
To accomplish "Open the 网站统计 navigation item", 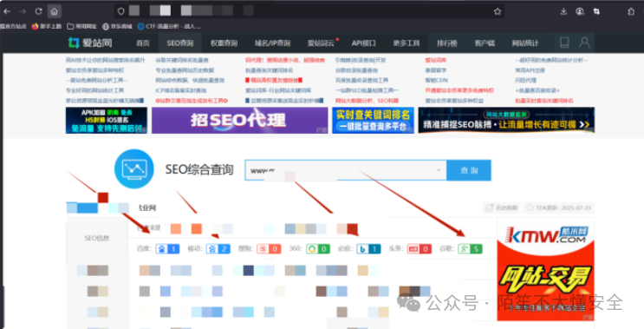I will [x=525, y=43].
